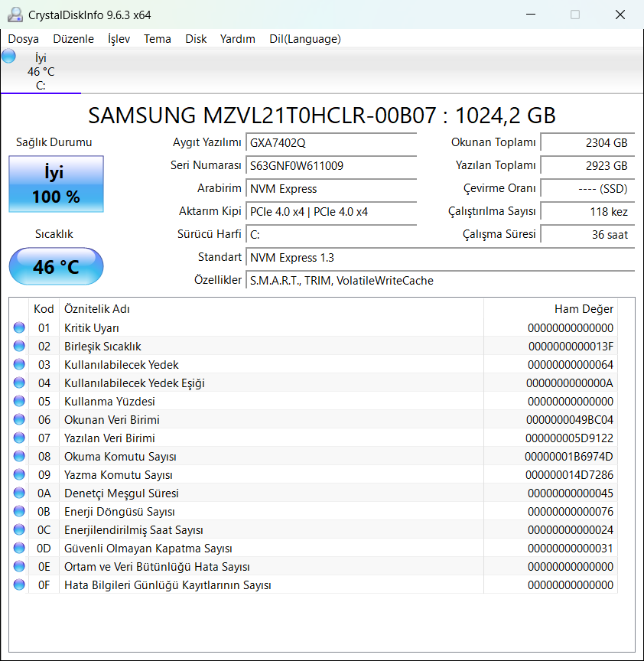Click status orb for Kritik Uyarı row
The image size is (644, 661).
(x=19, y=327)
